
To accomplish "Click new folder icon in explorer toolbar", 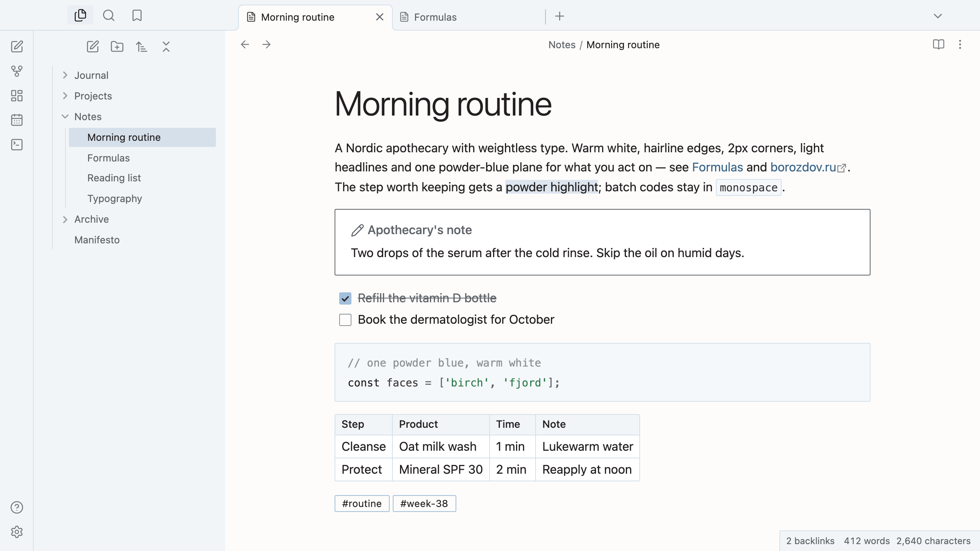I will pyautogui.click(x=117, y=47).
